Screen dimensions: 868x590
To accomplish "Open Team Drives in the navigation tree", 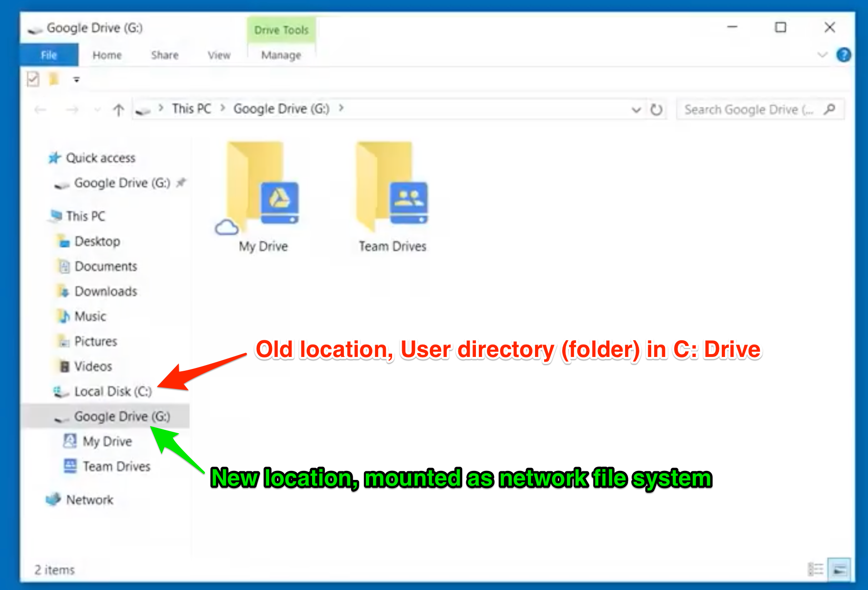I will [x=116, y=466].
